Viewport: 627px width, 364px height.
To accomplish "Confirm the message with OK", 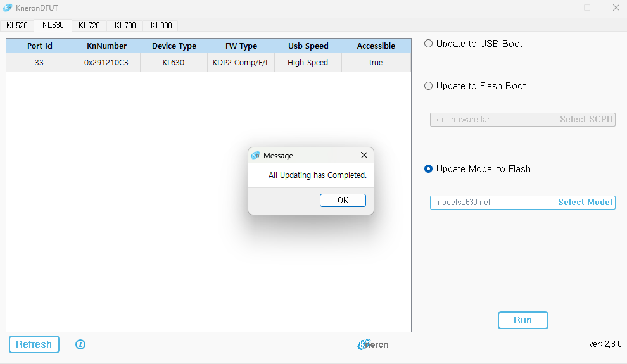I will pos(343,200).
